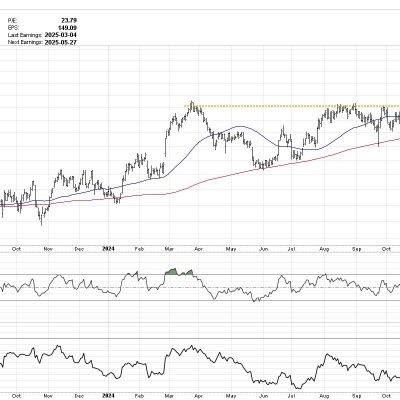Click the July trough in the bottom indicator
Image resolution: width=400 pixels, height=400 pixels.
(298, 388)
